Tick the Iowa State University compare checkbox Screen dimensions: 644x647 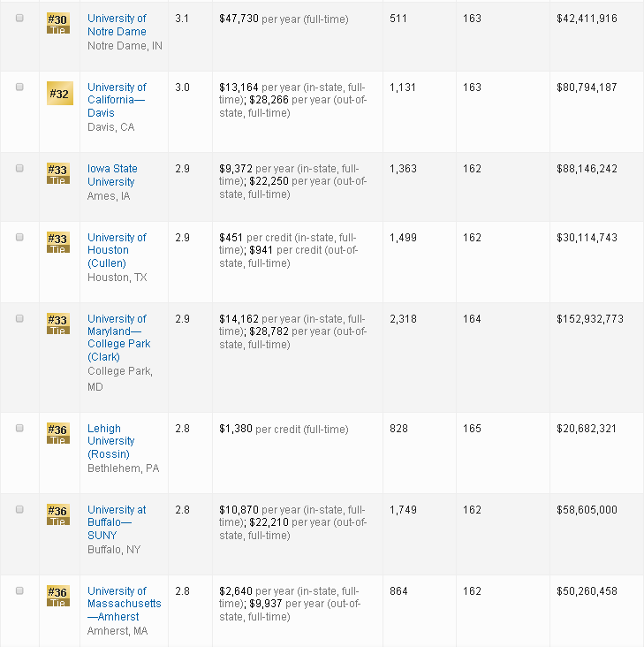20,169
